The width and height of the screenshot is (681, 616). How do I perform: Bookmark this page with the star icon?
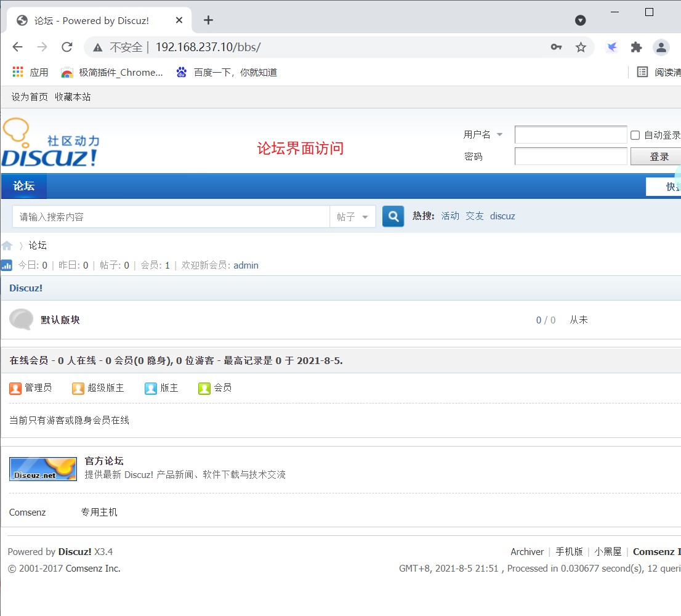581,47
